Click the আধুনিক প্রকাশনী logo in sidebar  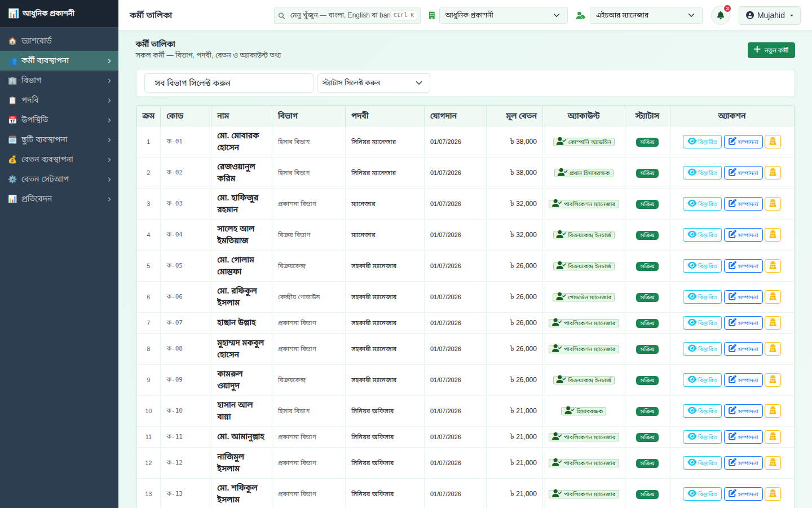tap(42, 13)
